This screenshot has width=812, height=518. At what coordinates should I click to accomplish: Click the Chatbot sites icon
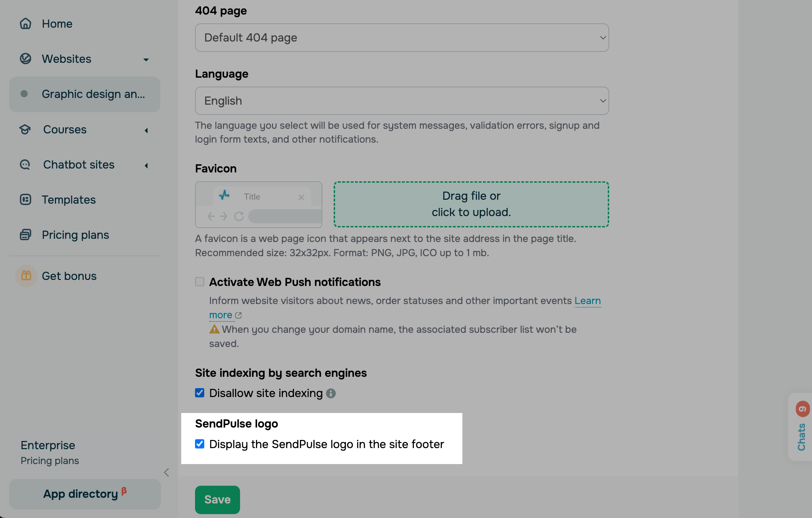[x=26, y=165]
